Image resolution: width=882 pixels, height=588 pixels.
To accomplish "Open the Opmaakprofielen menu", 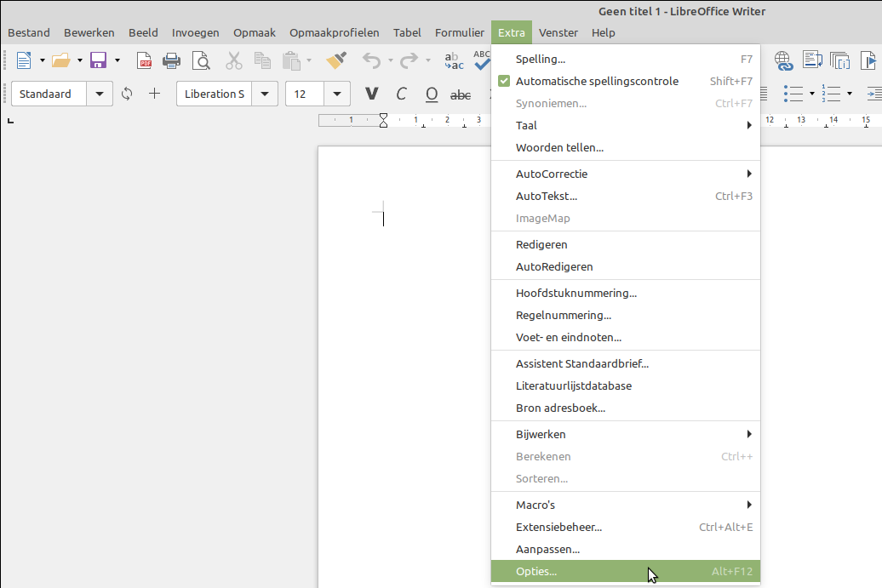I will (x=334, y=32).
